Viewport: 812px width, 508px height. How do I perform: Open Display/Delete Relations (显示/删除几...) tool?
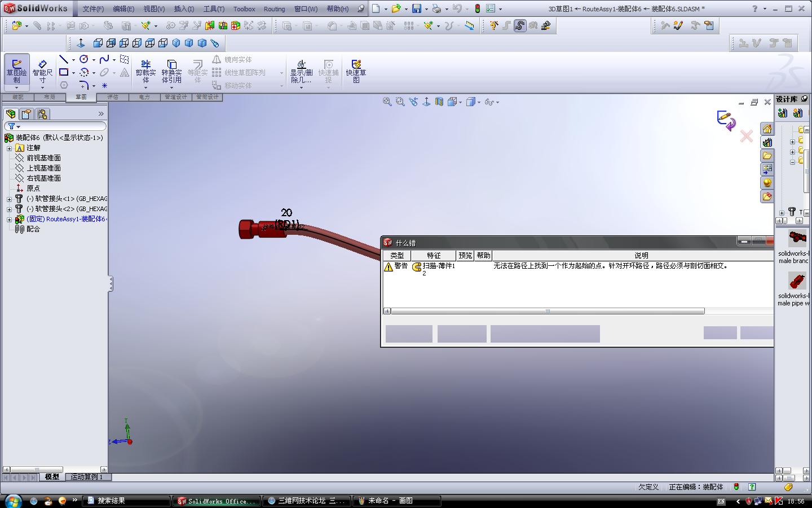point(301,71)
